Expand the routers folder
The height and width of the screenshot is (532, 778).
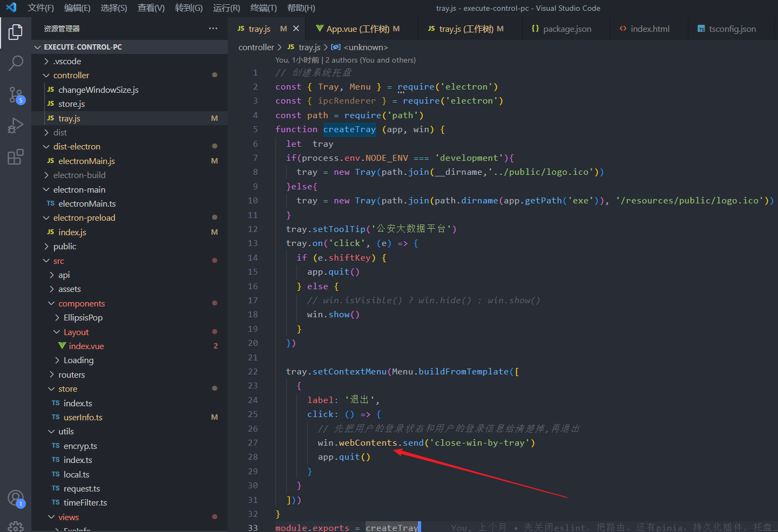[130, 375]
